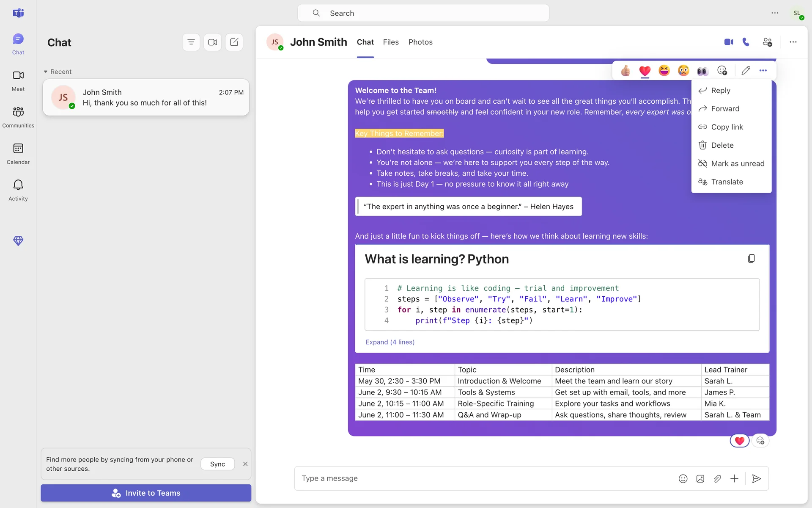This screenshot has height=508, width=812.
Task: Open the chat filter dropdown
Action: point(191,42)
